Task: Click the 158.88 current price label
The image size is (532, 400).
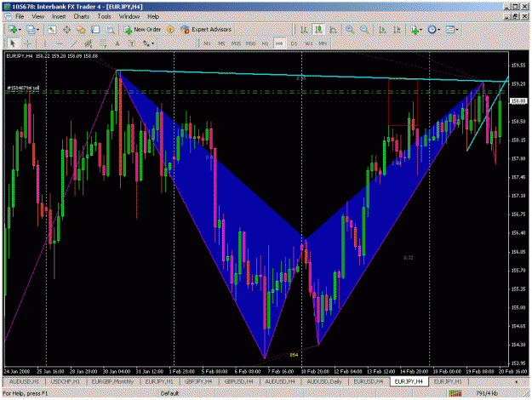Action: coord(519,101)
